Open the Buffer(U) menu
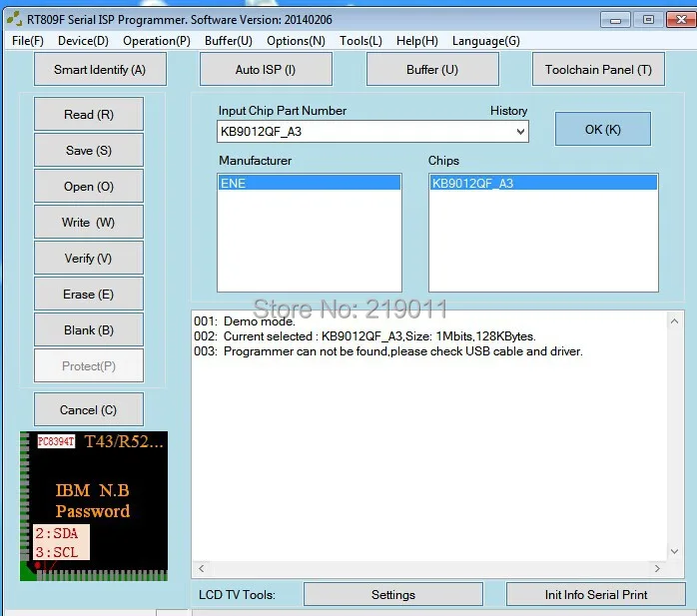Viewport: 697px width, 616px height. coord(229,41)
